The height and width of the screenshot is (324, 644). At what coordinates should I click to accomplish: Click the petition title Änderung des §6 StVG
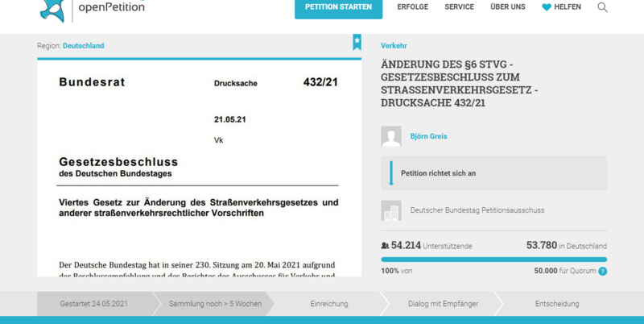459,84
